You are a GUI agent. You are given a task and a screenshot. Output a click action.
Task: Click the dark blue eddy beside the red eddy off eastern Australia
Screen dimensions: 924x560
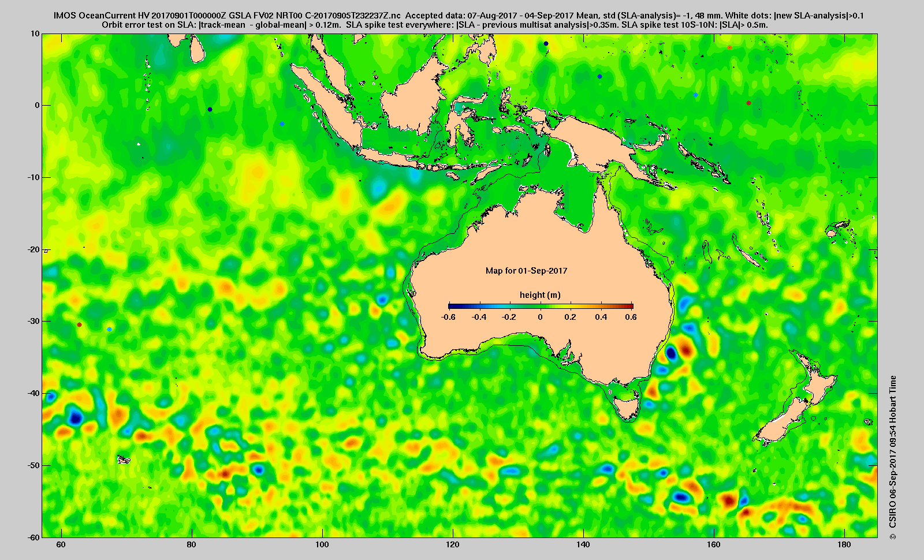pos(671,352)
